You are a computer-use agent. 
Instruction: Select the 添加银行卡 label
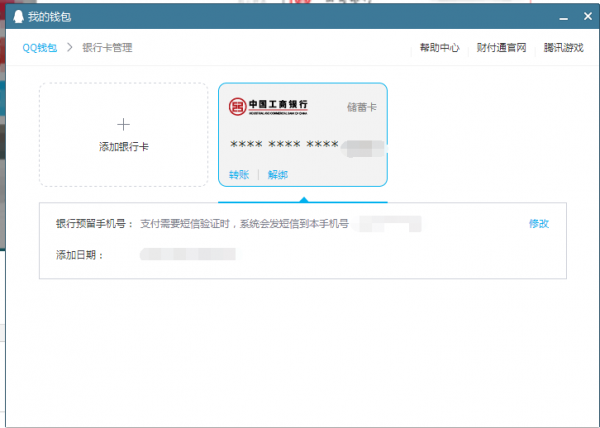click(124, 146)
